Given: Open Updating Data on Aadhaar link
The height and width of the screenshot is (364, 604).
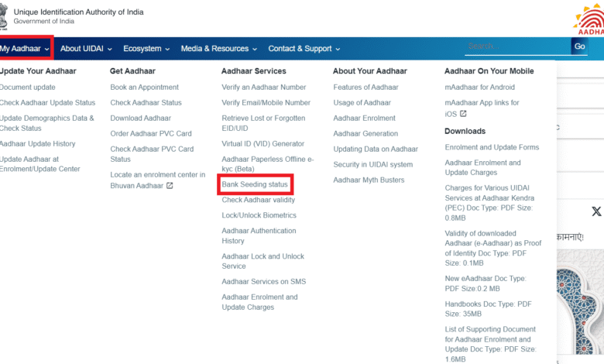Looking at the screenshot, I should [376, 149].
